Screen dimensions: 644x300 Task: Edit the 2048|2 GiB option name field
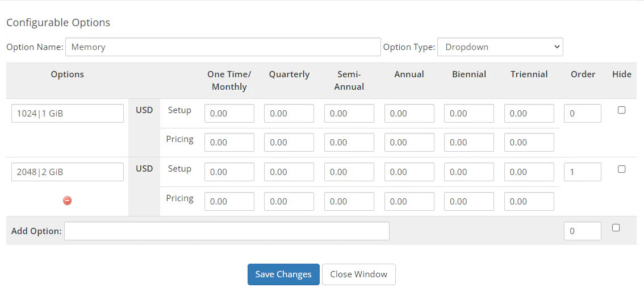pyautogui.click(x=68, y=172)
